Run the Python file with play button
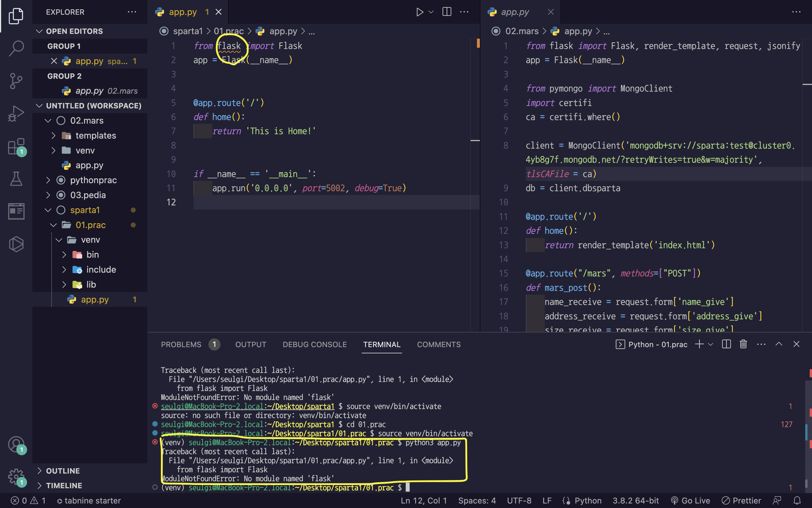812x508 pixels. point(420,12)
